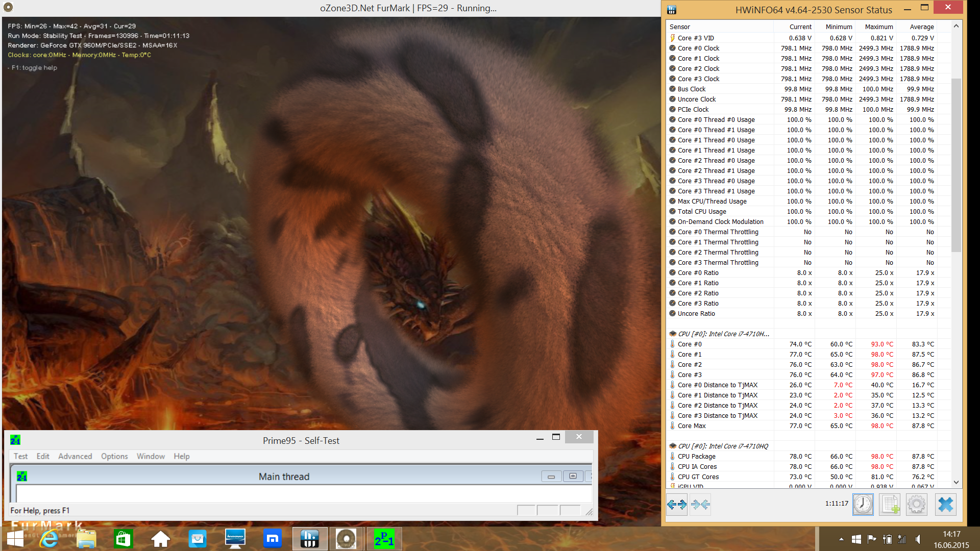Select the CPU Package temperature row
Image resolution: width=980 pixels, height=551 pixels.
[696, 456]
